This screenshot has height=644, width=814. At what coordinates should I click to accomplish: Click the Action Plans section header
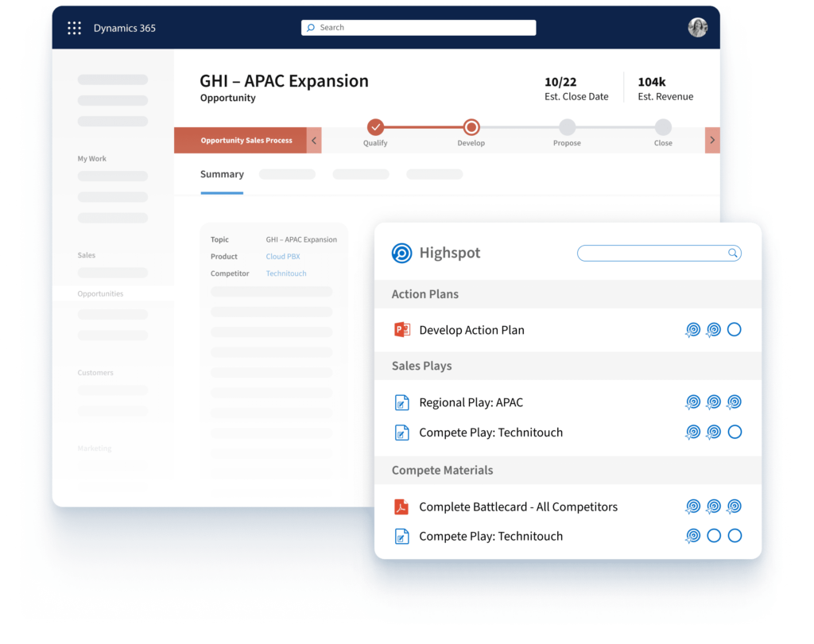coord(568,294)
